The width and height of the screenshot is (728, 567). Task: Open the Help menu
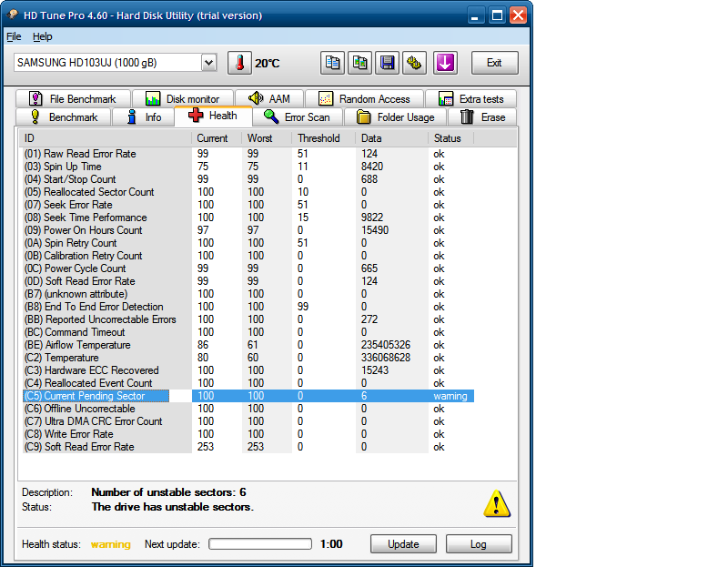[42, 36]
